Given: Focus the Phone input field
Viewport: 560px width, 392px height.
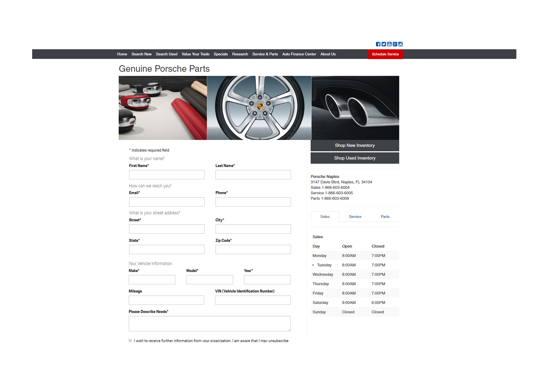Looking at the screenshot, I should point(253,202).
